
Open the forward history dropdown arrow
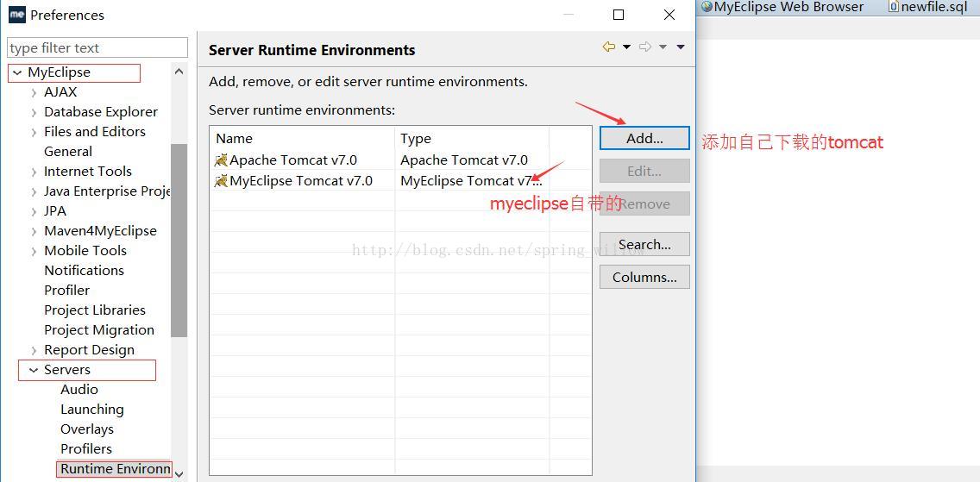[x=663, y=47]
